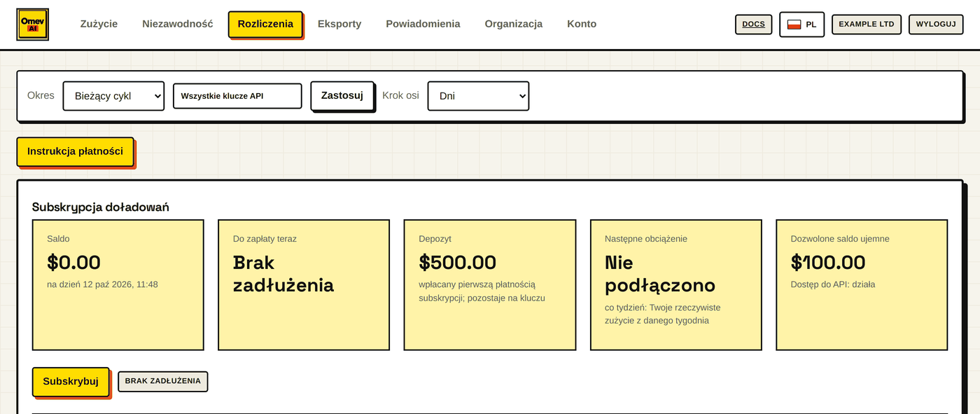Click the Brak zadłużenia heading in the card
980x414 pixels.
pyautogui.click(x=283, y=274)
